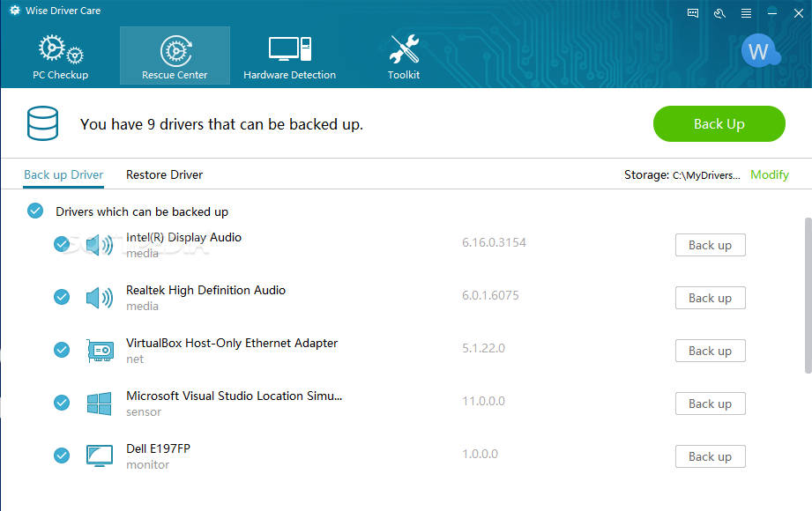Click the W user avatar icon
Viewport: 812px width, 511px height.
pos(760,51)
